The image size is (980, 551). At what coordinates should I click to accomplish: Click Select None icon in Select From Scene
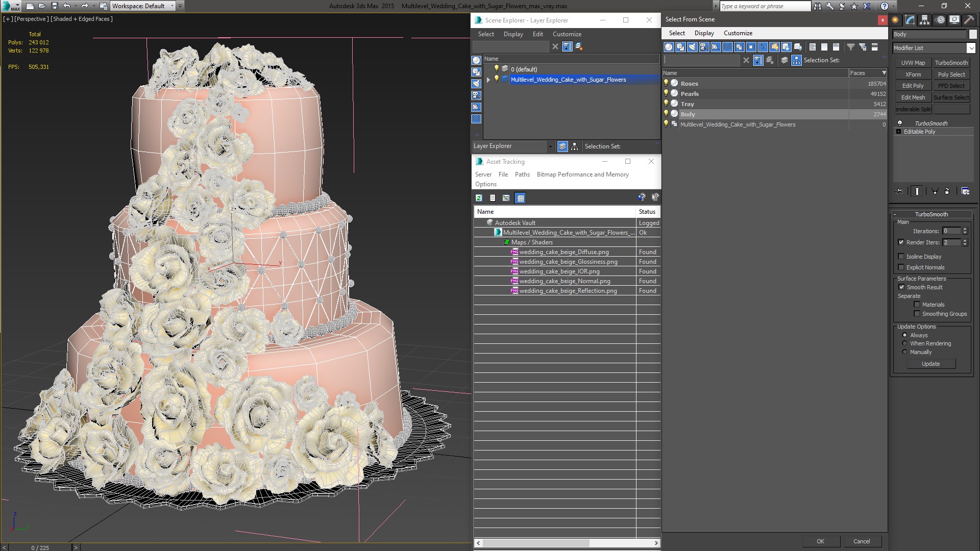click(824, 47)
